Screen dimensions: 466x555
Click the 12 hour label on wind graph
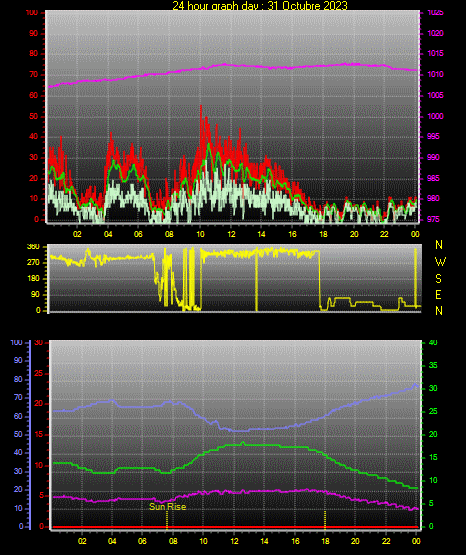[231, 234]
